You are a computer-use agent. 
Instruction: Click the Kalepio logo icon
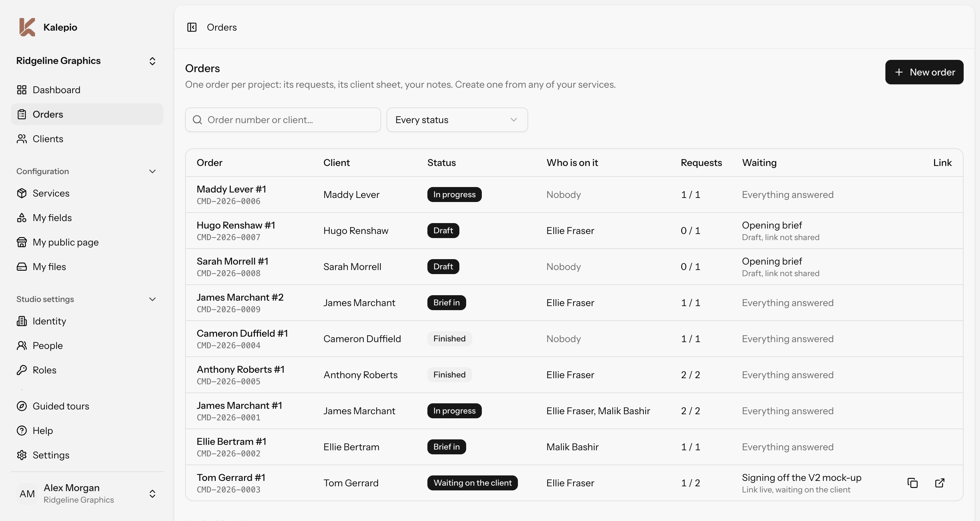pyautogui.click(x=27, y=28)
